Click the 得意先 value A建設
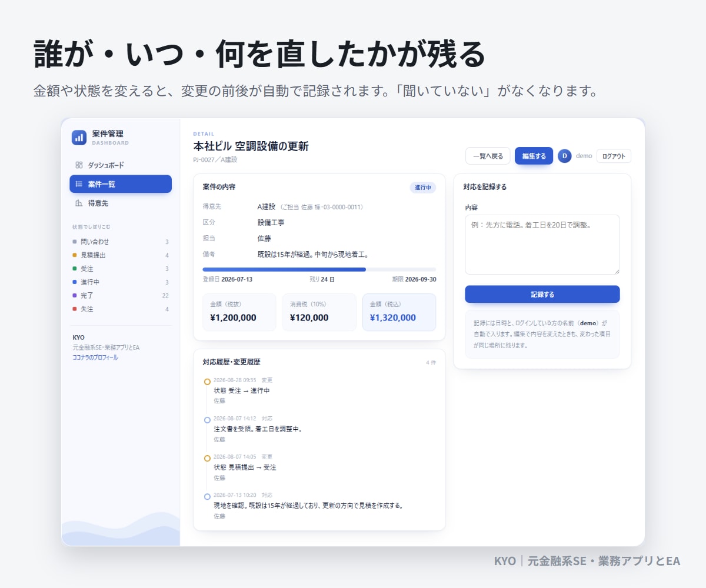This screenshot has height=588, width=706. tap(267, 207)
